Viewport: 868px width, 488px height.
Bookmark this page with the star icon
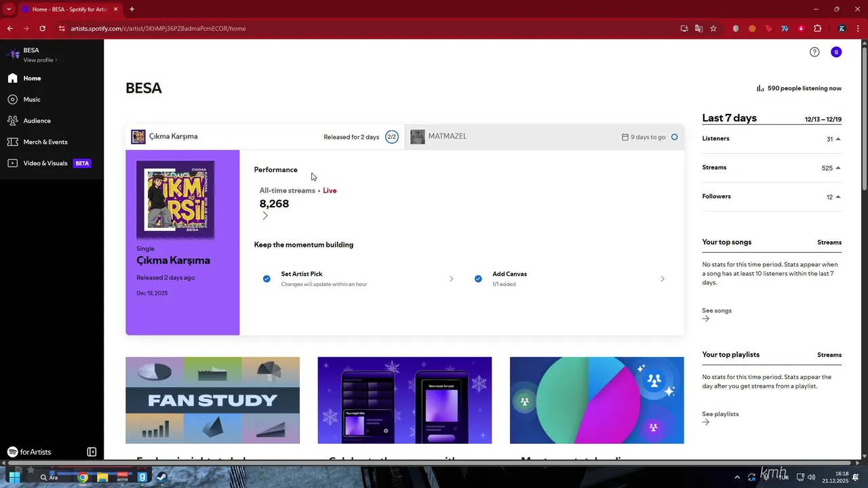tap(713, 28)
